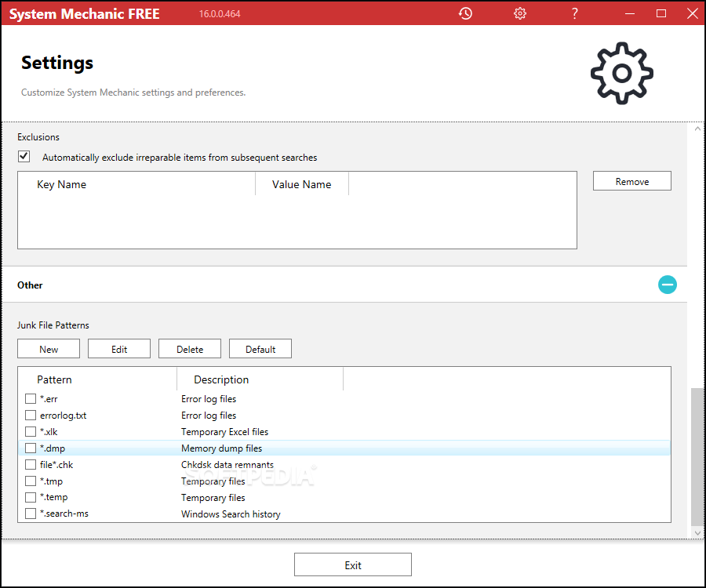Click the scrollbar up arrow
This screenshot has height=588, width=706.
click(697, 129)
